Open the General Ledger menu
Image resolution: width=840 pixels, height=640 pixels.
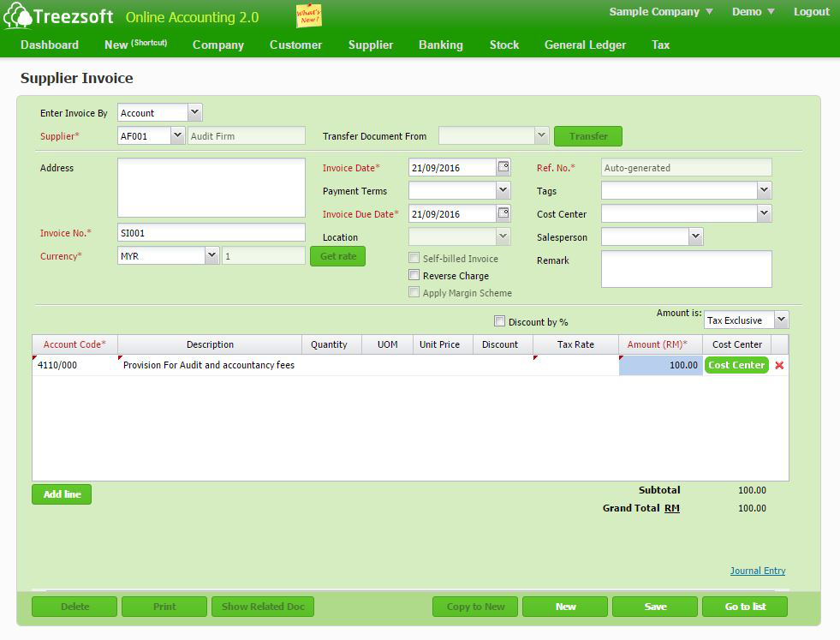585,45
